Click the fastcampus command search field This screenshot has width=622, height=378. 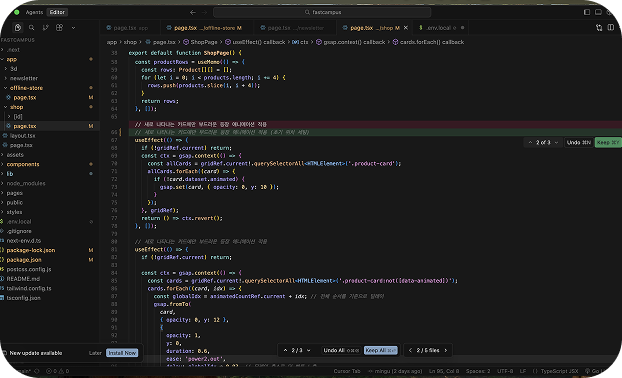[x=322, y=12]
